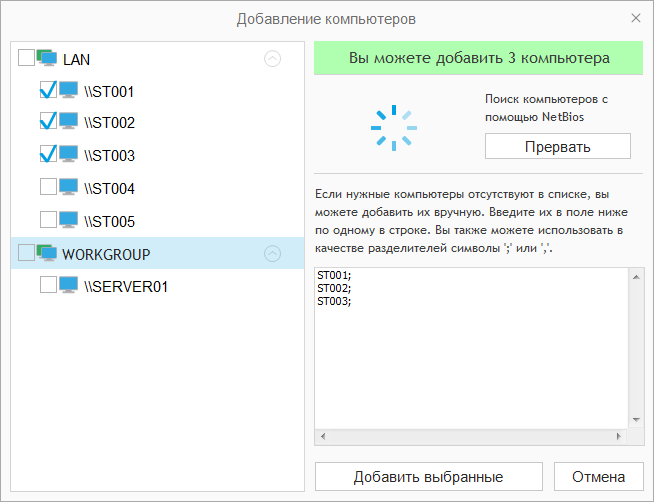Click the Добавить выбранные button

428,476
